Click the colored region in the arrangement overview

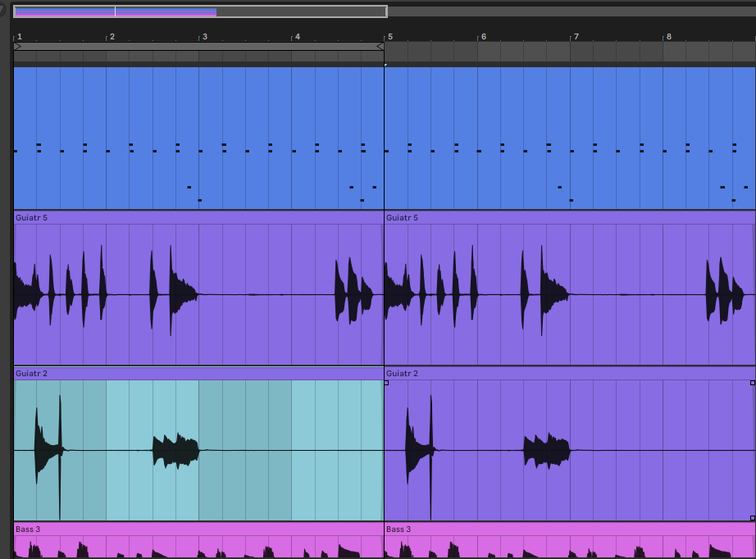(115, 12)
